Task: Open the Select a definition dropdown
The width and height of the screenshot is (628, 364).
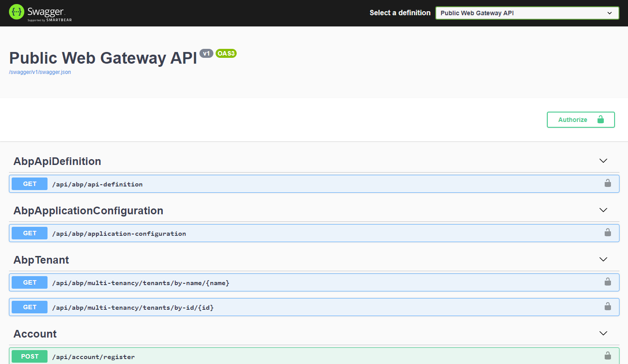Action: (527, 13)
